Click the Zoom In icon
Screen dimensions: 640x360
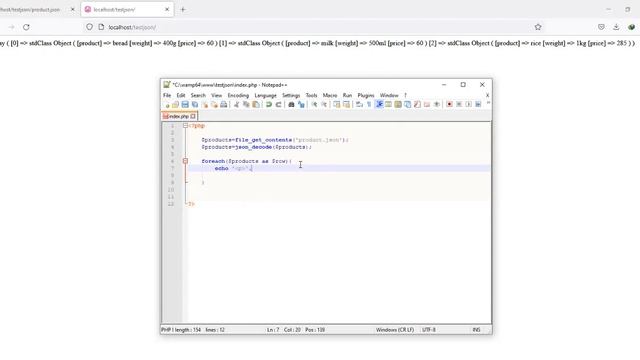click(x=314, y=105)
